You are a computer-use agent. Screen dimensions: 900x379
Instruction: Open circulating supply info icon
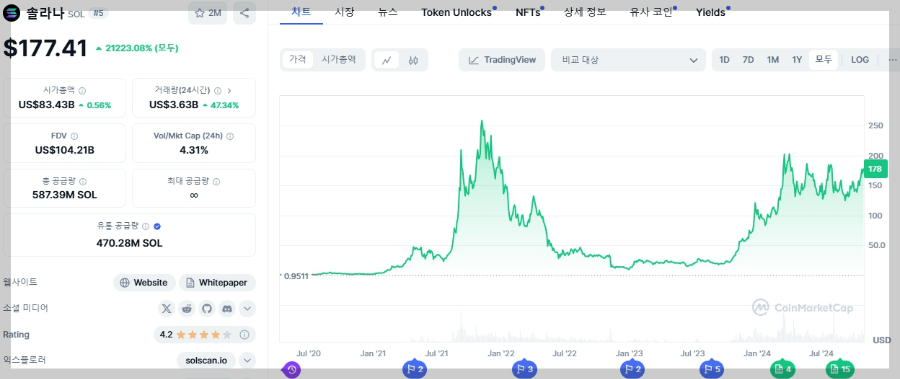pyautogui.click(x=146, y=226)
